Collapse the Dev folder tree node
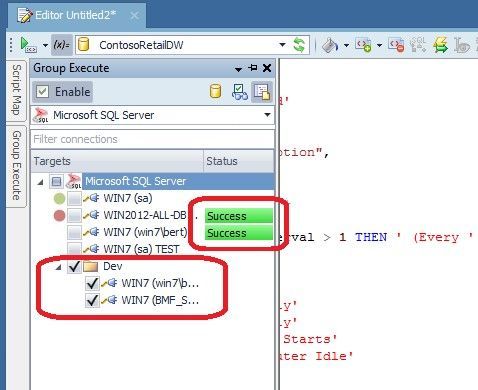The image size is (478, 390). click(x=59, y=267)
